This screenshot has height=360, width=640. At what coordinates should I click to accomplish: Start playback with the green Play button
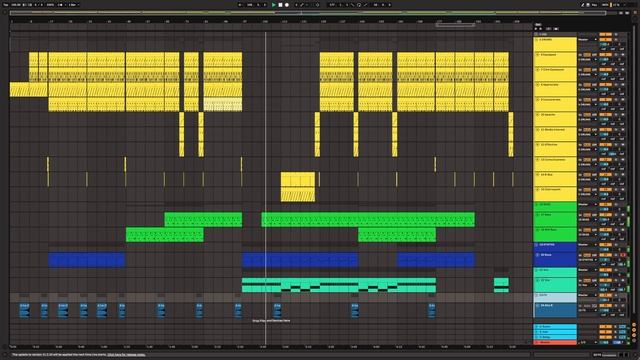click(x=273, y=5)
